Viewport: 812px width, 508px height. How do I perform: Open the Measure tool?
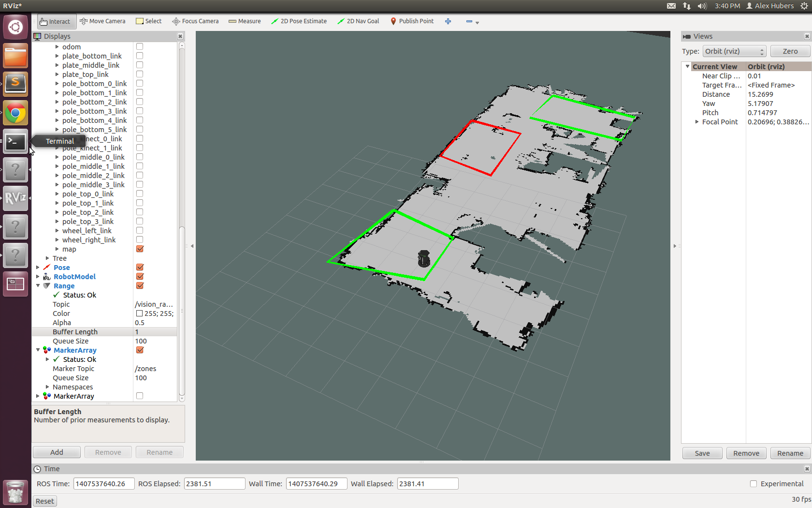point(244,21)
